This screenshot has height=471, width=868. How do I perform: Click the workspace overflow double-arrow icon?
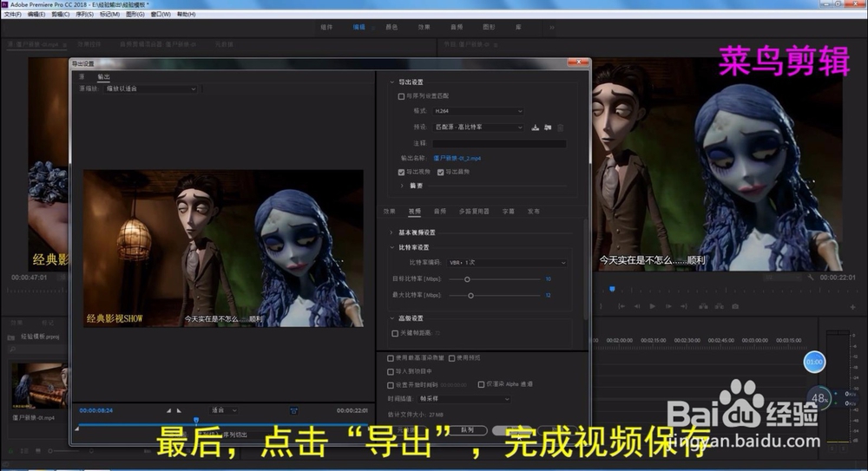(x=552, y=27)
